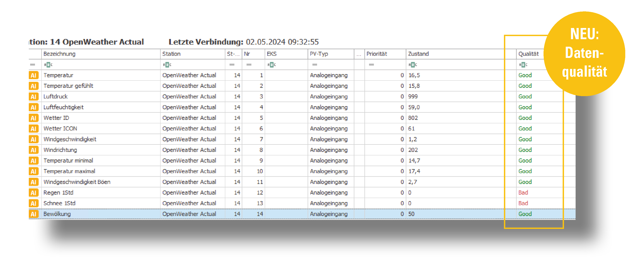Click 'Letzte Verbindung' timestamp 02.05.2024 09:32:55

click(282, 42)
